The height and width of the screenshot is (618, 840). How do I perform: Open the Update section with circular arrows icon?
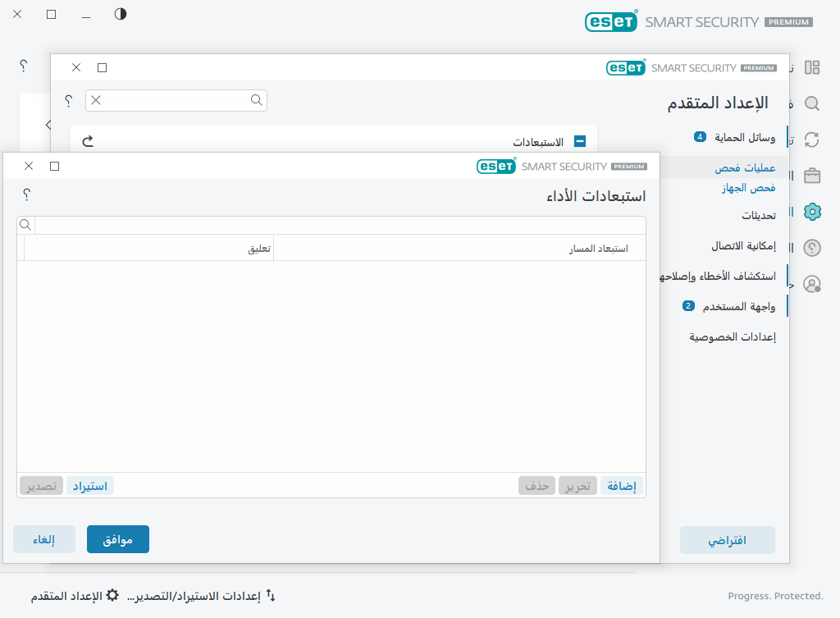coord(811,140)
